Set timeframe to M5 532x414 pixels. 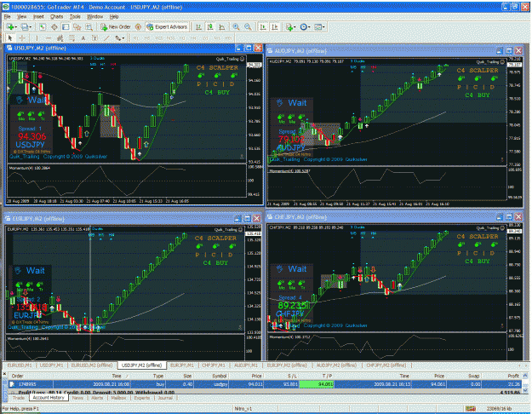pyautogui.click(x=147, y=38)
